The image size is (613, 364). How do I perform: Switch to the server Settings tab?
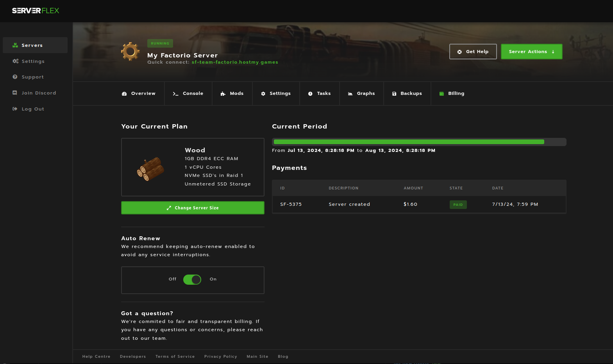276,94
